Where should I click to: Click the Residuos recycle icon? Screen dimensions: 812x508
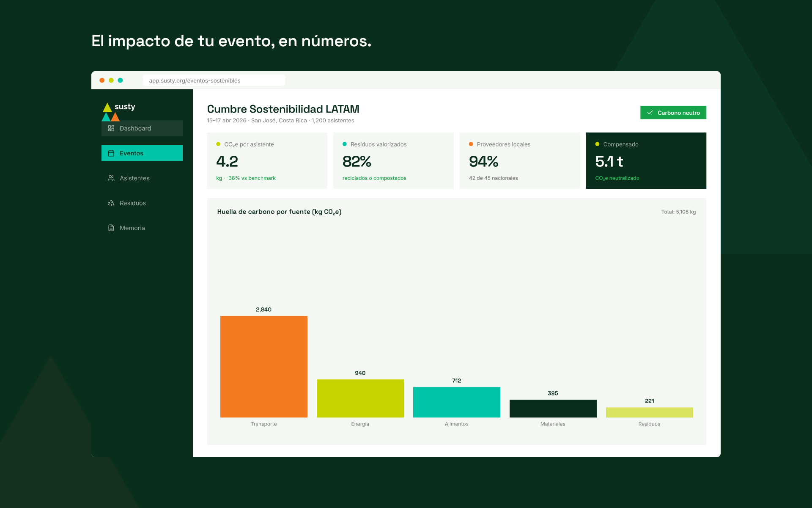pos(111,203)
